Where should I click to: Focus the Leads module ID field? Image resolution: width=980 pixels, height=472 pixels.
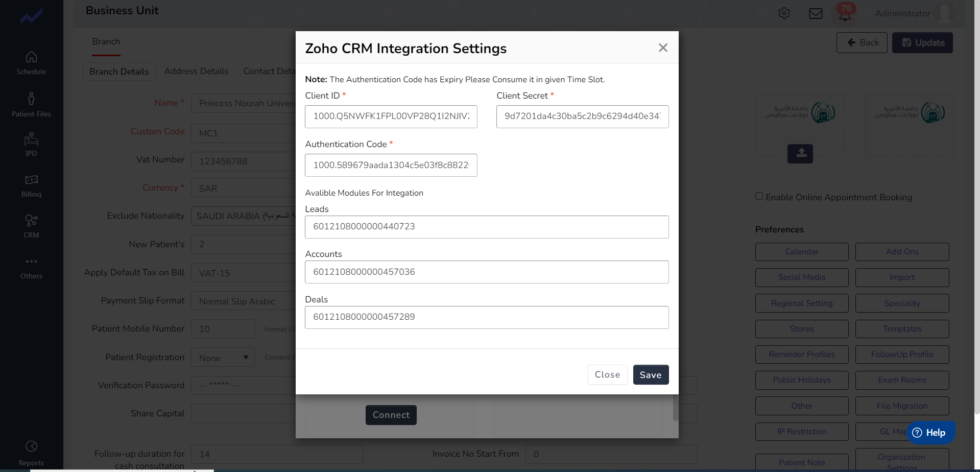[x=487, y=227]
